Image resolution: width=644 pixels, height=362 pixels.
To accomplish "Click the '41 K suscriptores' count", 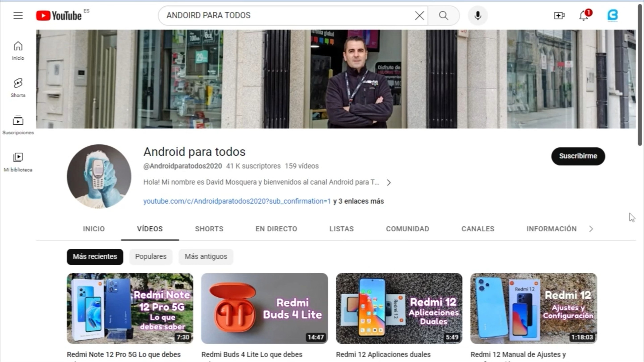I will [253, 166].
